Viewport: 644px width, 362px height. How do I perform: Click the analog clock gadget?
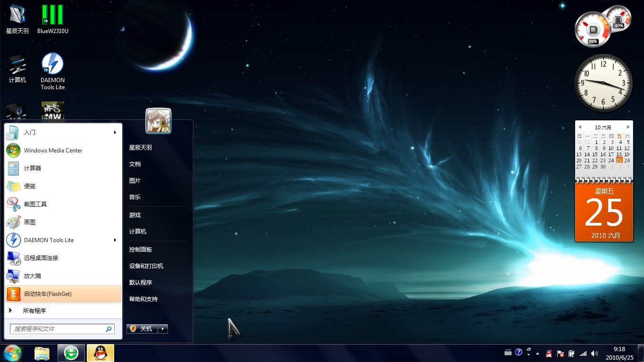tap(603, 83)
